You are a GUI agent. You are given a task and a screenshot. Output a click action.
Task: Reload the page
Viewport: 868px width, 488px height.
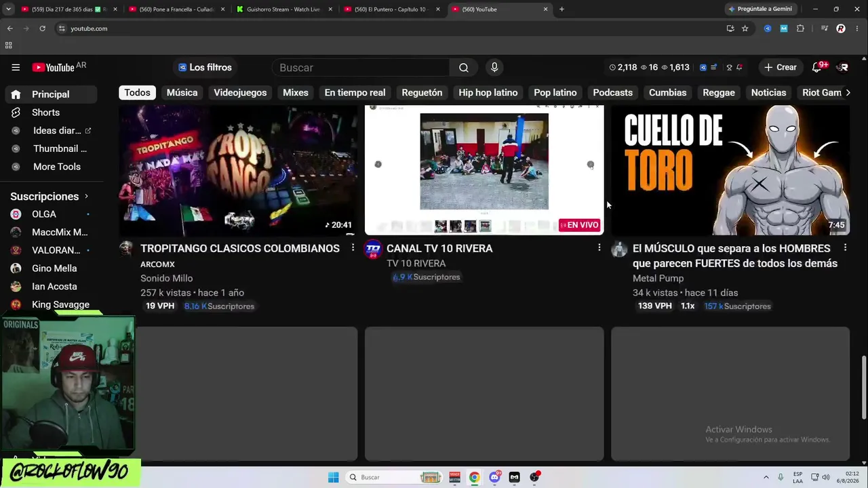pos(42,28)
